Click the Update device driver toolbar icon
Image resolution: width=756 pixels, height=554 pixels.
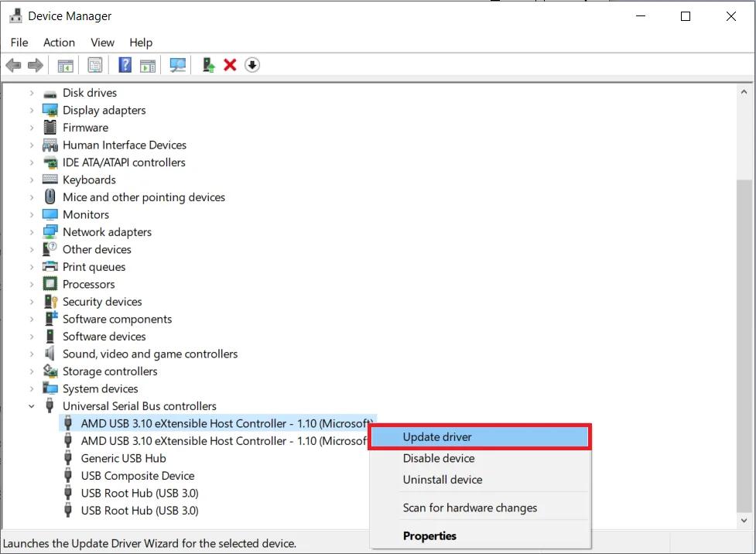(x=208, y=65)
